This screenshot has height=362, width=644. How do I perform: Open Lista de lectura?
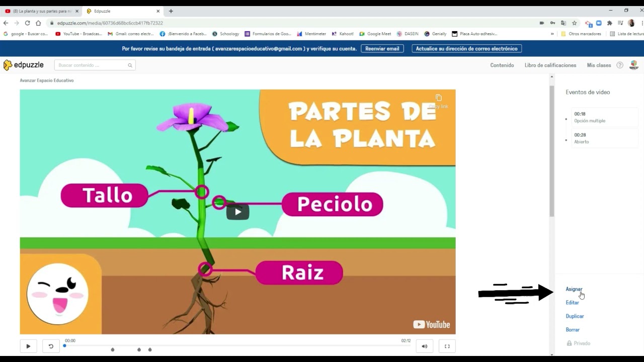(x=627, y=34)
